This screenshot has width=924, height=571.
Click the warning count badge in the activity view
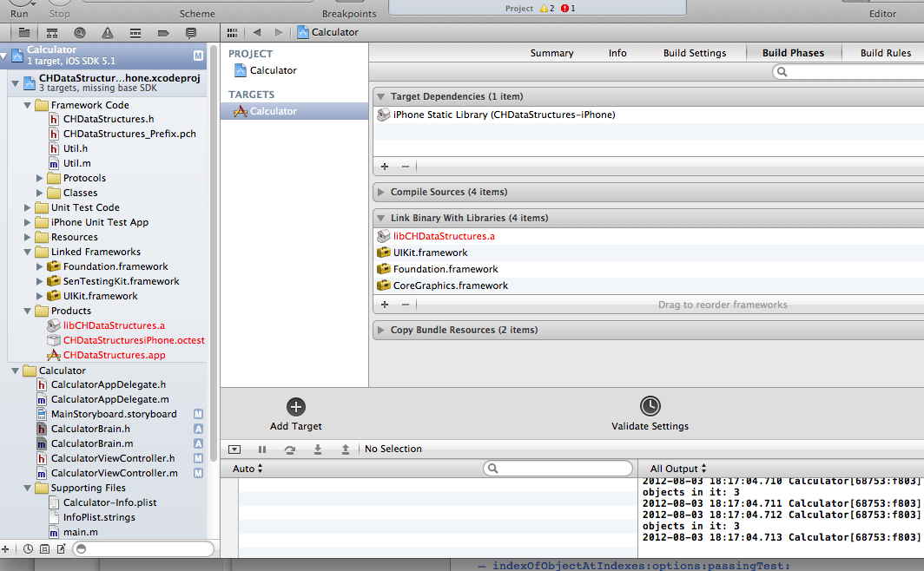547,8
